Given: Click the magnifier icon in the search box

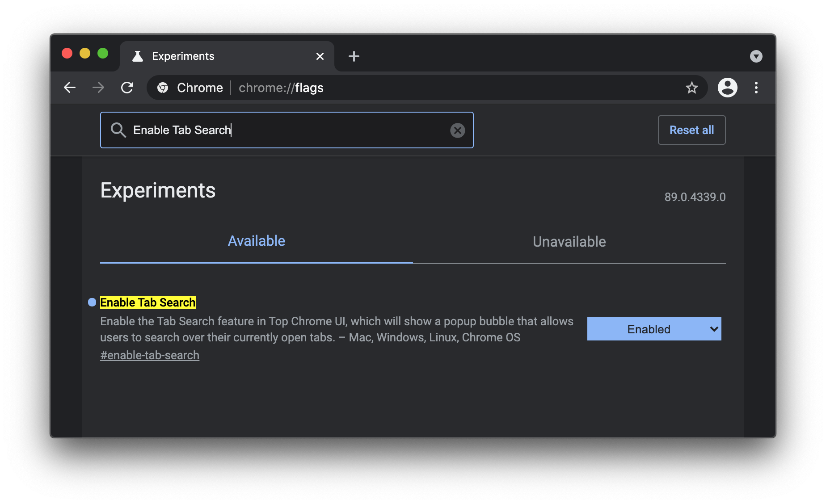Looking at the screenshot, I should [118, 130].
